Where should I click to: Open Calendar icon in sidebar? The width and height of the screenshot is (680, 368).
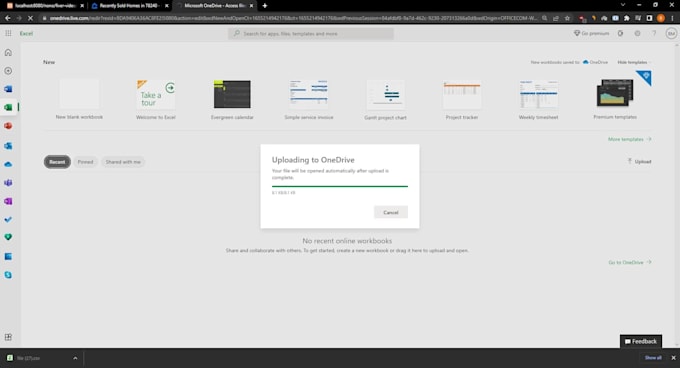pos(8,257)
